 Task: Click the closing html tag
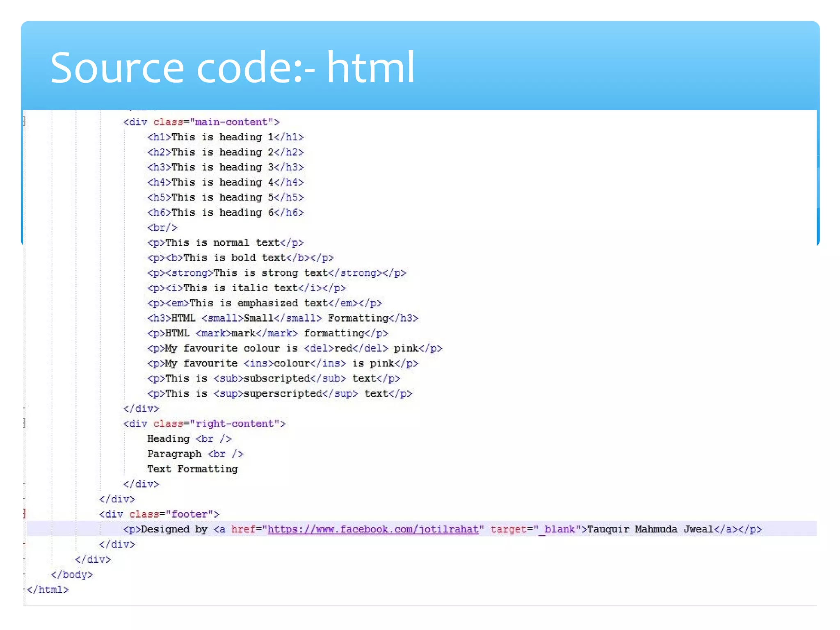(x=48, y=590)
